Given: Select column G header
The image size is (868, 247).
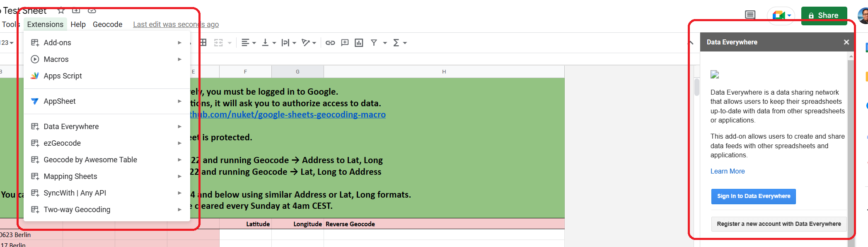Looking at the screenshot, I should click(297, 71).
